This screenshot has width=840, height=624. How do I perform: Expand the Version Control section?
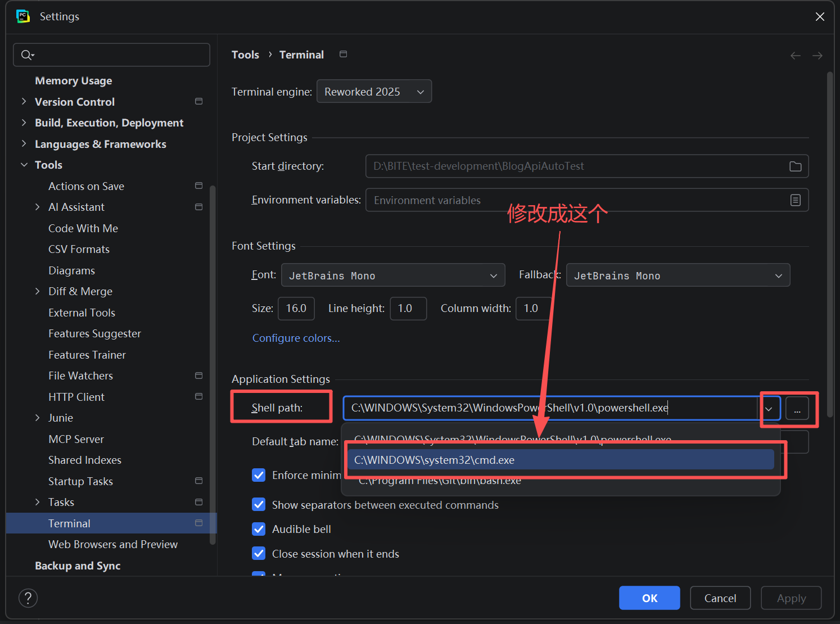click(24, 101)
